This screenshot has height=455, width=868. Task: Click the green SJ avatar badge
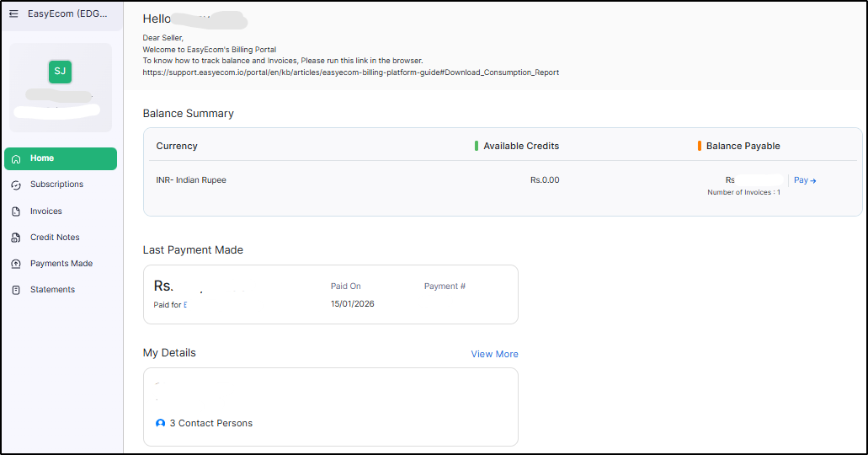tap(60, 72)
